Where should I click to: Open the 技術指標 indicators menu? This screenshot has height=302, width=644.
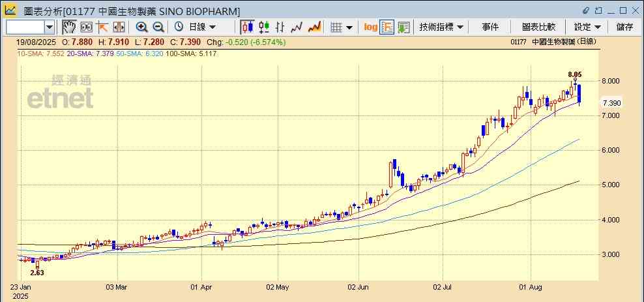pyautogui.click(x=441, y=27)
